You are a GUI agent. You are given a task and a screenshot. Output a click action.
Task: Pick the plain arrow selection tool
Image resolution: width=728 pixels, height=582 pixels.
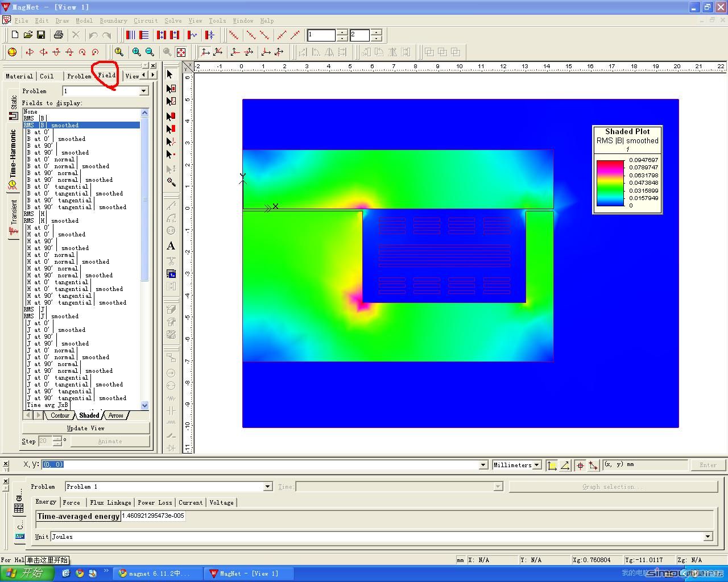point(170,74)
